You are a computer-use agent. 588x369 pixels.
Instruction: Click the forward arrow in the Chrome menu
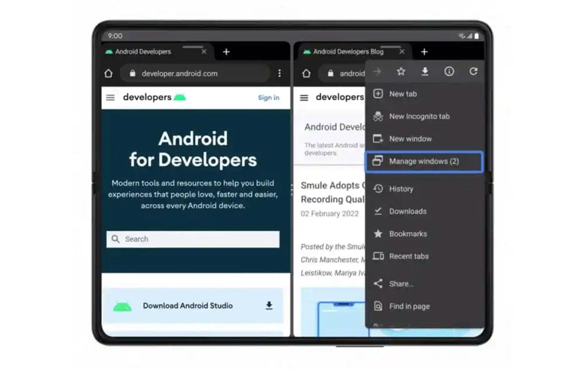pyautogui.click(x=377, y=72)
